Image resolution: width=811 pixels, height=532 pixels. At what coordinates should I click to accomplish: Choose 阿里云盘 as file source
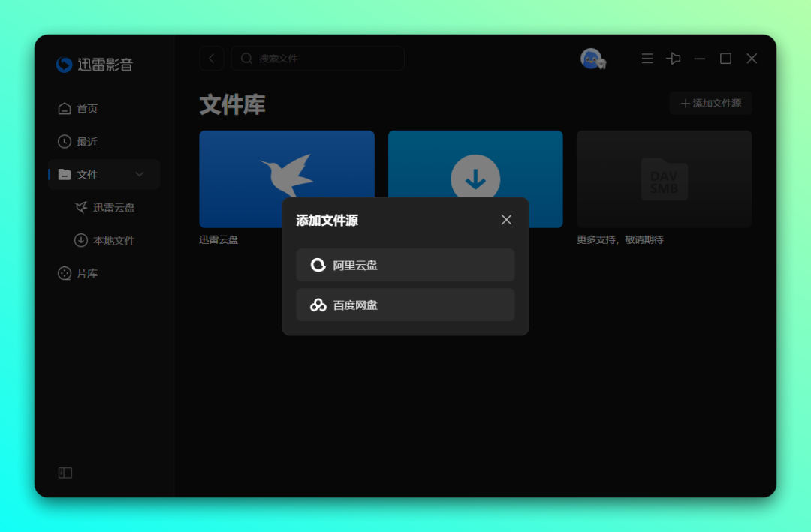tap(405, 265)
